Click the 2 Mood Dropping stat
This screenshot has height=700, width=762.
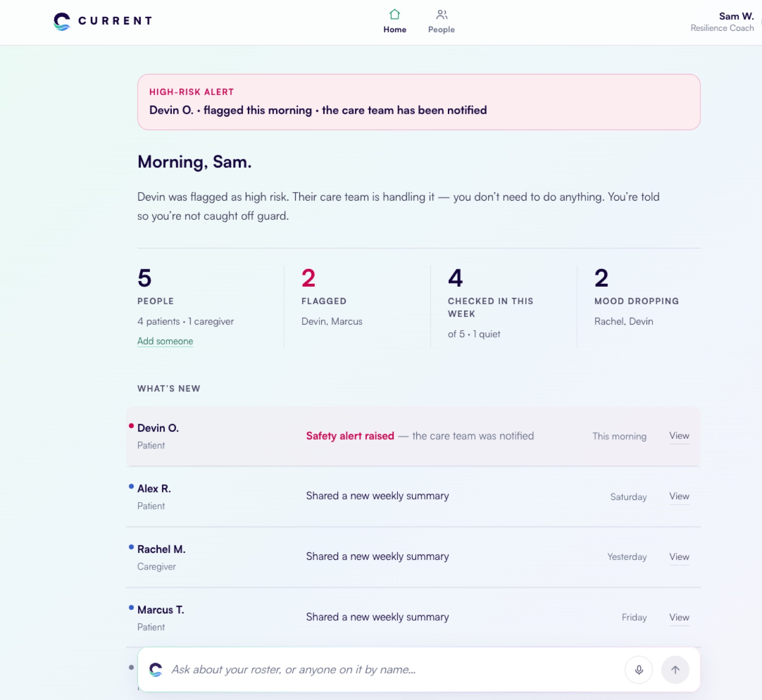[601, 278]
